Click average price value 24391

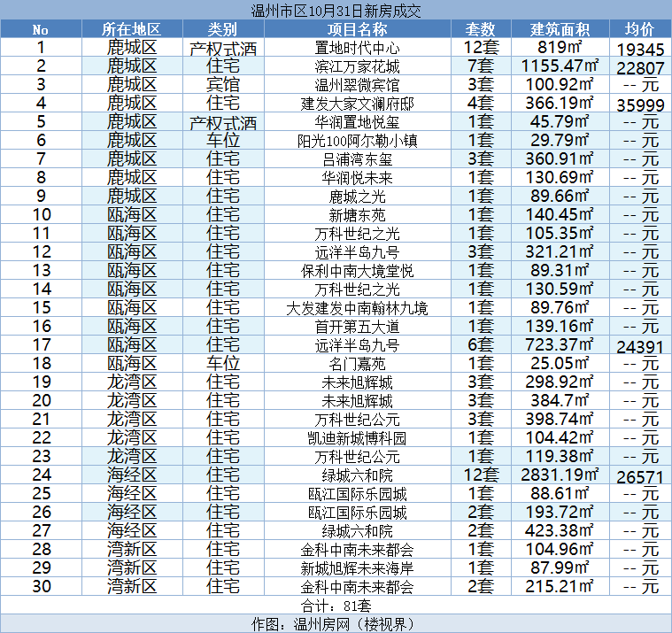(640, 347)
